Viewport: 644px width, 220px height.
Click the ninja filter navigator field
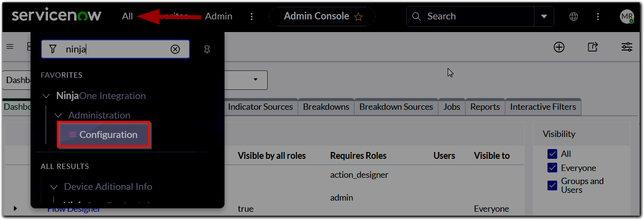click(x=115, y=49)
